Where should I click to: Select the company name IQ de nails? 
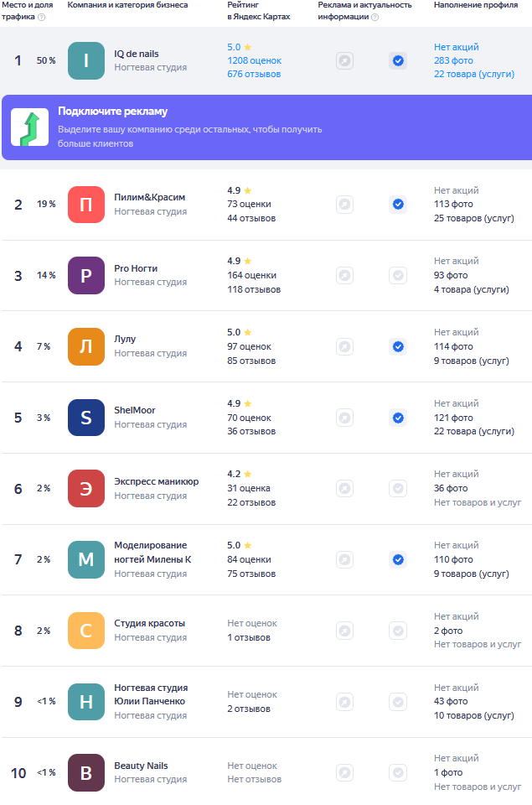coord(137,54)
